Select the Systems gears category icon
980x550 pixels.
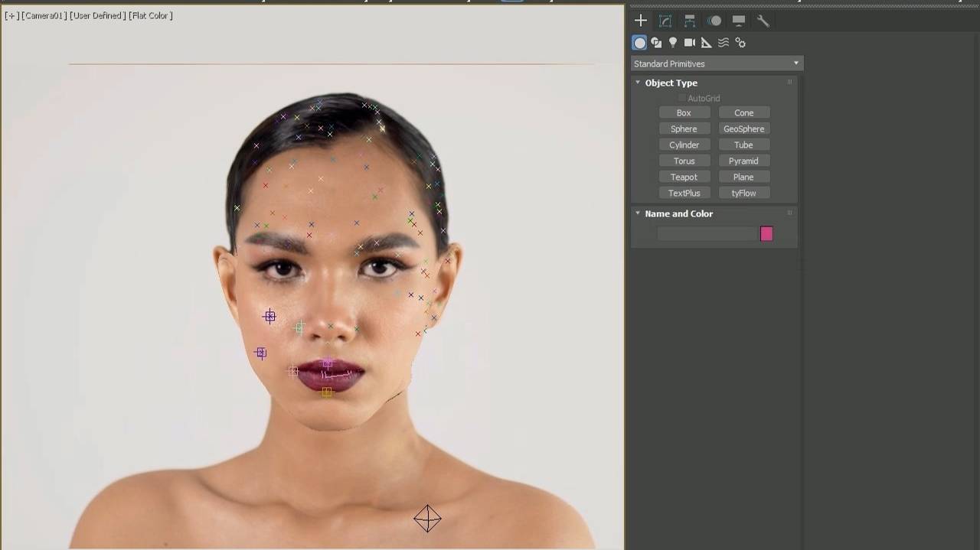(740, 43)
